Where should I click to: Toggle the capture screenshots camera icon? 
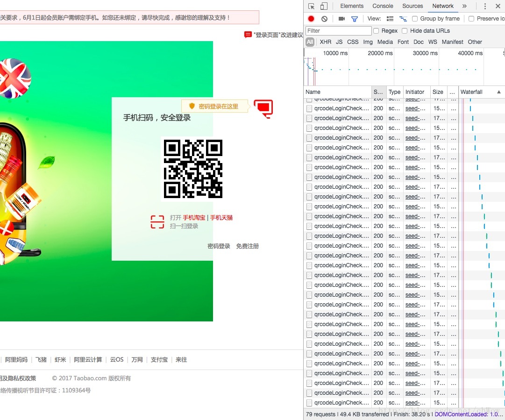[x=341, y=19]
